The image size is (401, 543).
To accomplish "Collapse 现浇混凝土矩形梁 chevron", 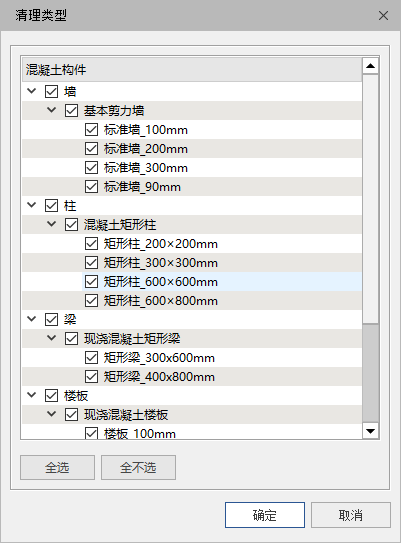I will (x=52, y=338).
